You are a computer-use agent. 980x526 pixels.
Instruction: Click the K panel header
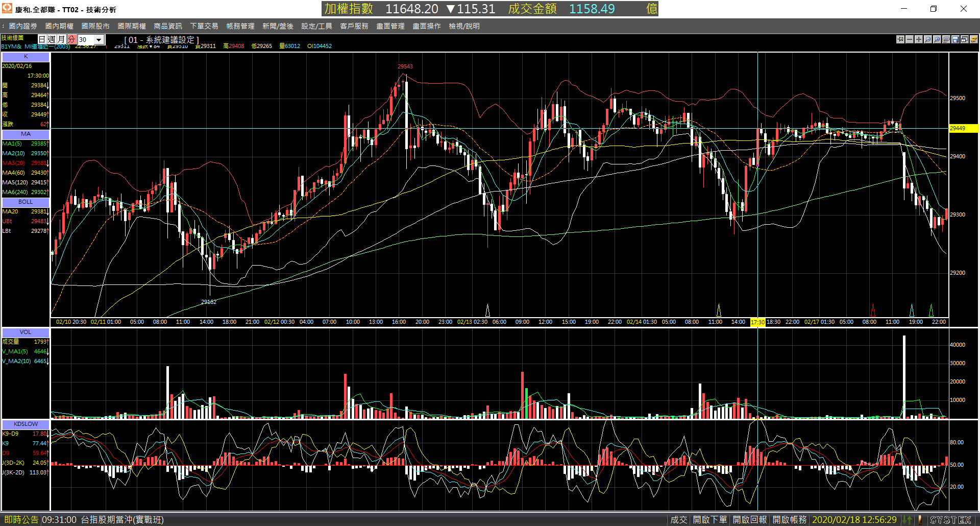click(26, 57)
